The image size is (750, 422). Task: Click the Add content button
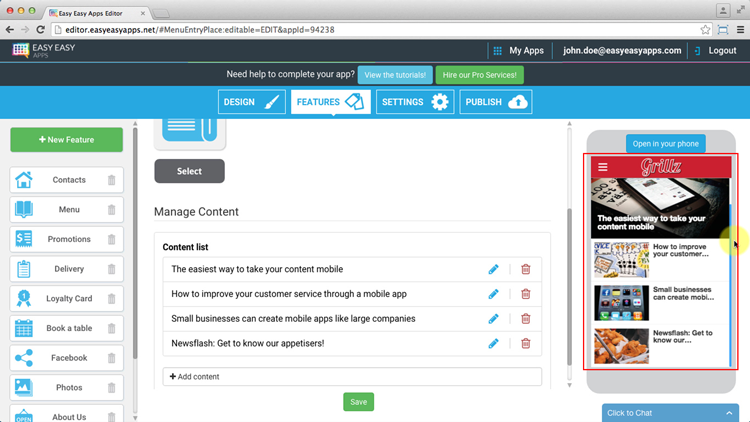[352, 377]
